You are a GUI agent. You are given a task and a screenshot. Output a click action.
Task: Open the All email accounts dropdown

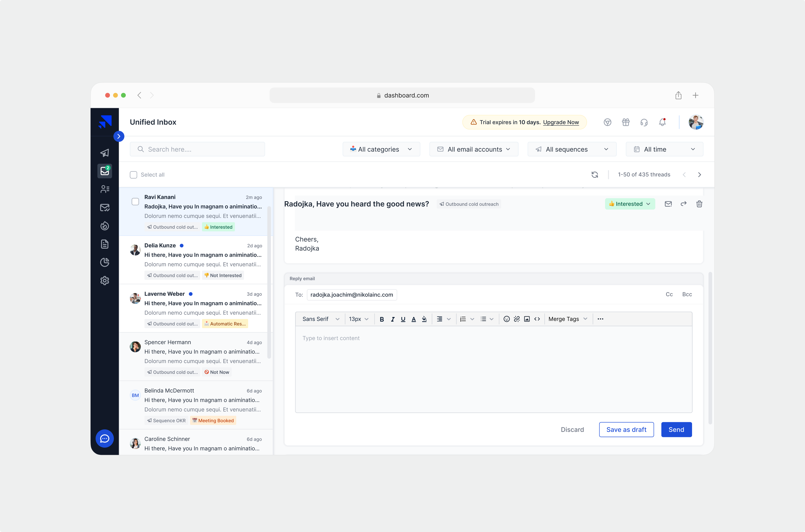click(474, 149)
